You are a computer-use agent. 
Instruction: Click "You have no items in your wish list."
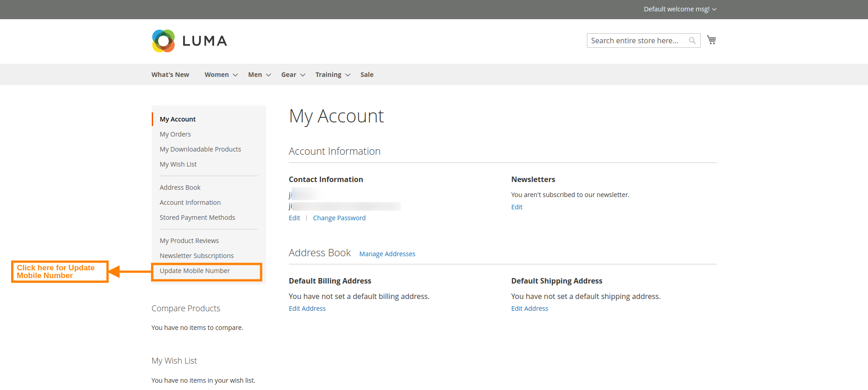[x=203, y=380]
